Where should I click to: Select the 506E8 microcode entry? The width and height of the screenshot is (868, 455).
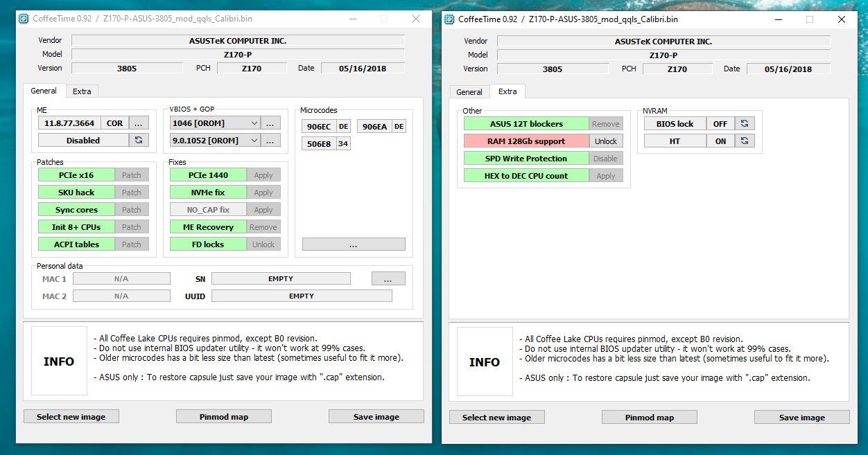[x=319, y=143]
